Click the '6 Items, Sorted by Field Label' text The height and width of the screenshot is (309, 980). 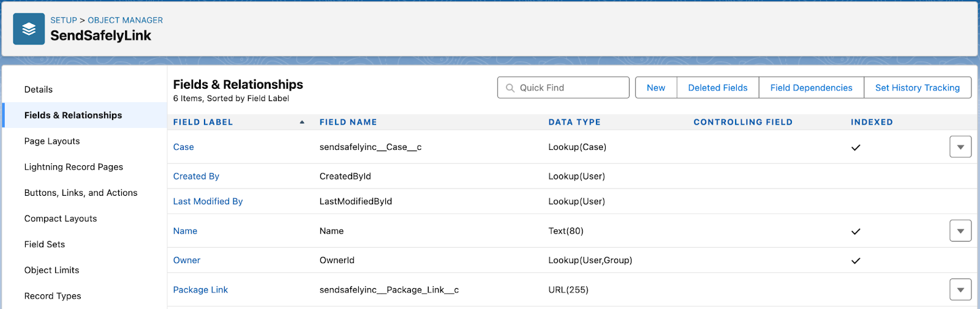[x=231, y=99]
